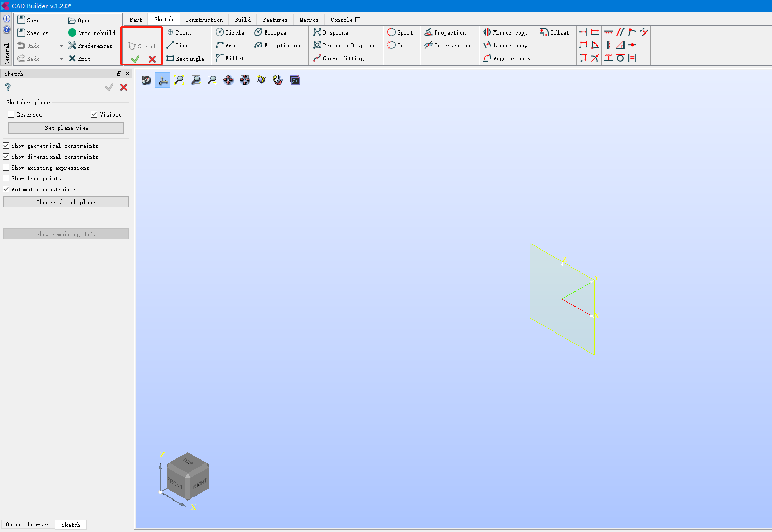Select the Arc sketch tool
Screen dimensions: 772x532
coord(225,45)
